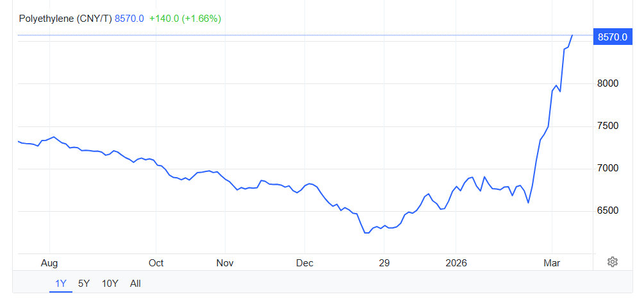644x308 pixels.
Task: Open chart settings gear icon
Action: point(613,262)
